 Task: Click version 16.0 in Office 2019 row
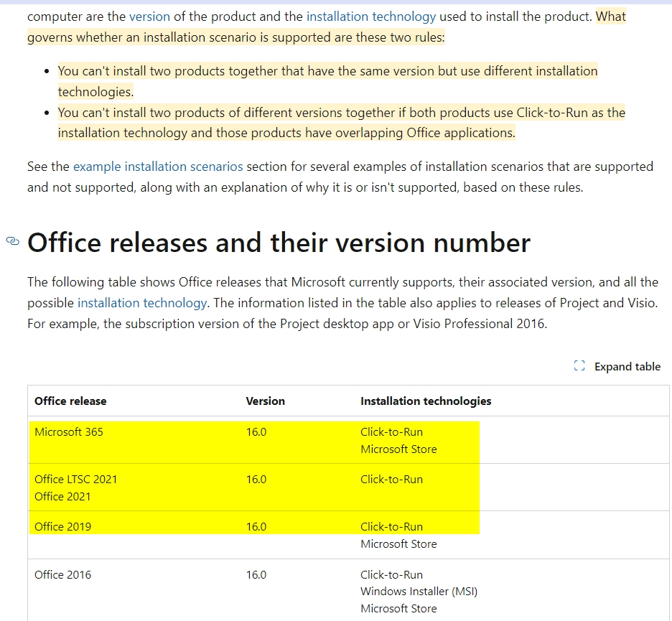click(x=256, y=527)
